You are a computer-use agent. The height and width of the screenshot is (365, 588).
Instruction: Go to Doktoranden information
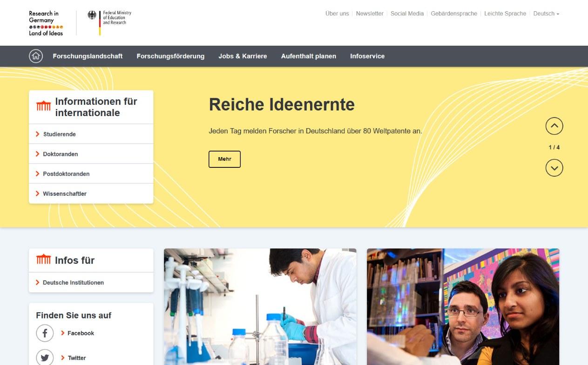(x=61, y=154)
